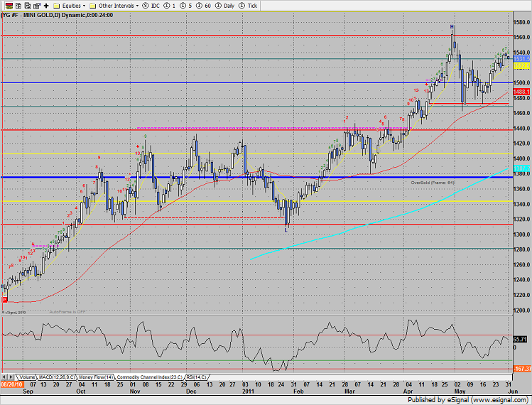
Task: Click the red 1488.1 moving average label
Action: coord(522,92)
